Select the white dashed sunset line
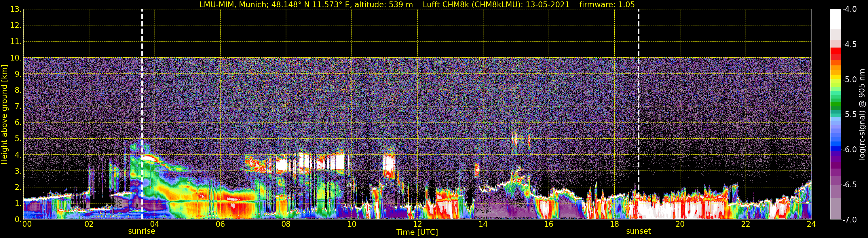This screenshot has width=868, height=238. click(x=639, y=114)
